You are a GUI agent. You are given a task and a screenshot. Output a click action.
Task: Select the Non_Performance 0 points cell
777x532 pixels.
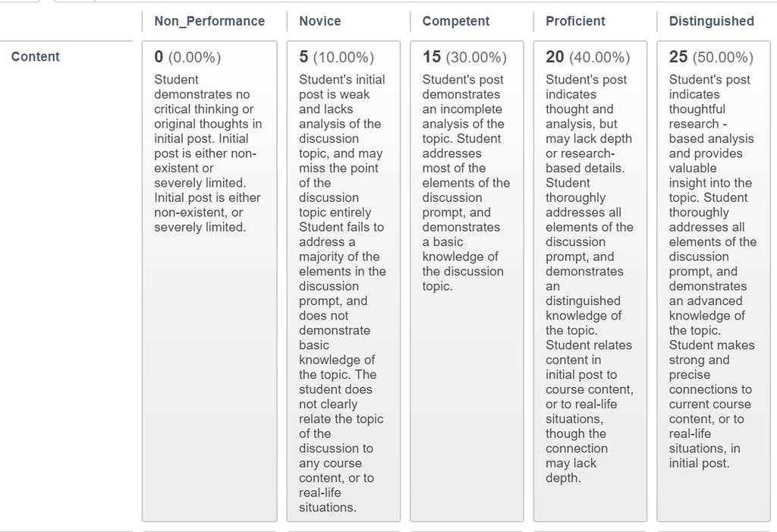pyautogui.click(x=209, y=281)
